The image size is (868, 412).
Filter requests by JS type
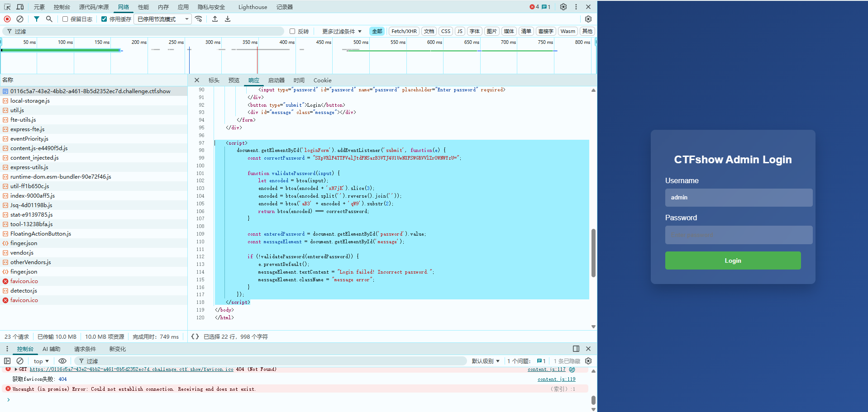(460, 31)
